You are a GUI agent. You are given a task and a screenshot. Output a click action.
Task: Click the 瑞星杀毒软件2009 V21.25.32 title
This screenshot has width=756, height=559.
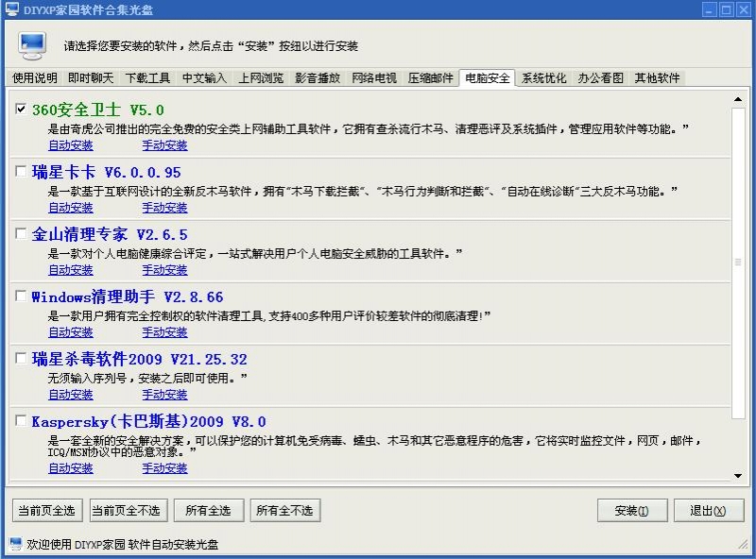click(x=139, y=359)
